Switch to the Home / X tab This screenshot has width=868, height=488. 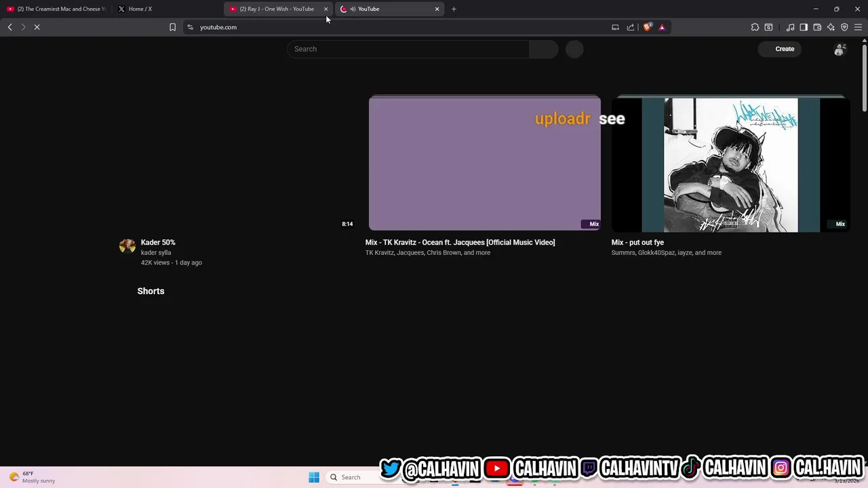point(166,9)
